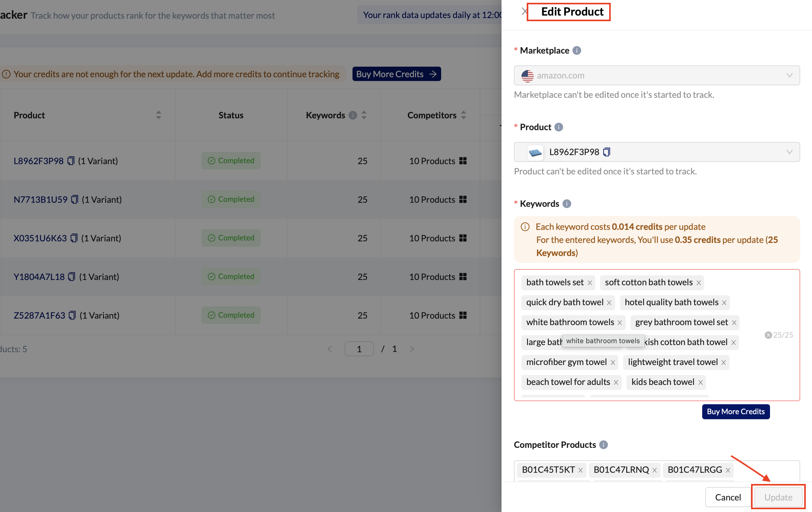Expand the amazon.com marketplace dropdown

(789, 75)
